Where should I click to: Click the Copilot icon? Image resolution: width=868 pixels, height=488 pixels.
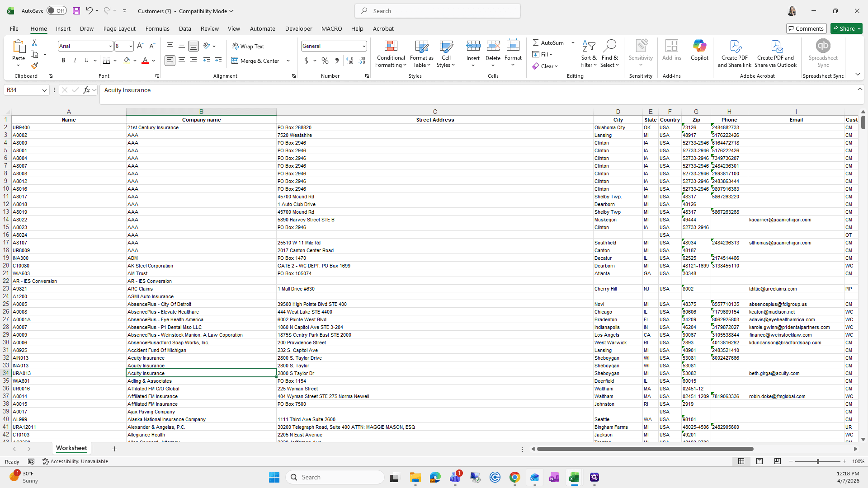pyautogui.click(x=699, y=50)
